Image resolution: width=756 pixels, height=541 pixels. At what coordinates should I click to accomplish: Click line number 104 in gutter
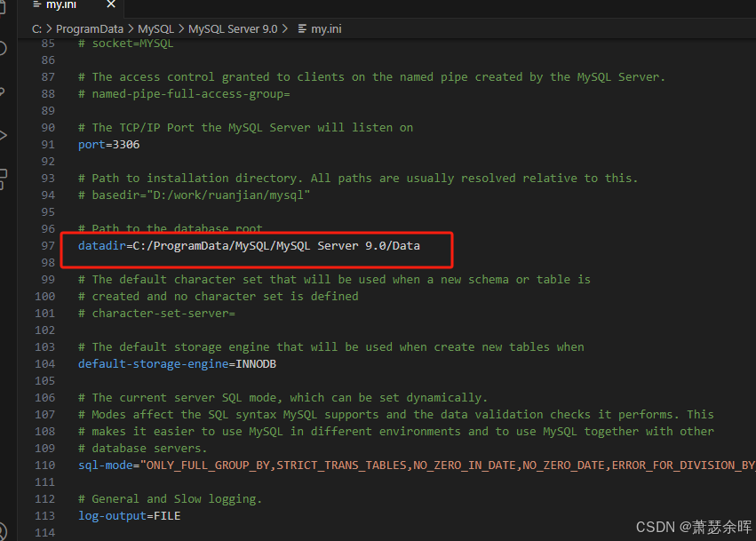tap(44, 363)
